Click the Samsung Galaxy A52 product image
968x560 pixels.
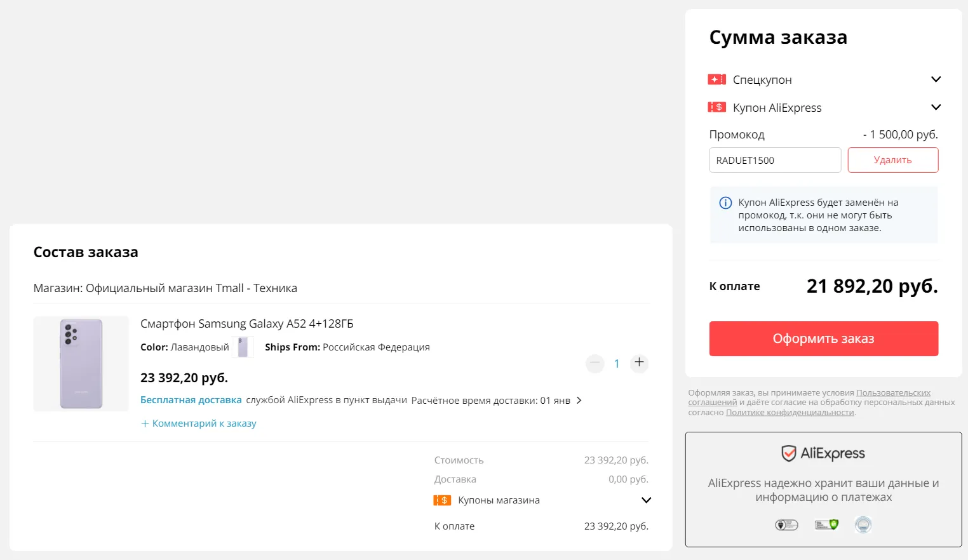pos(81,364)
